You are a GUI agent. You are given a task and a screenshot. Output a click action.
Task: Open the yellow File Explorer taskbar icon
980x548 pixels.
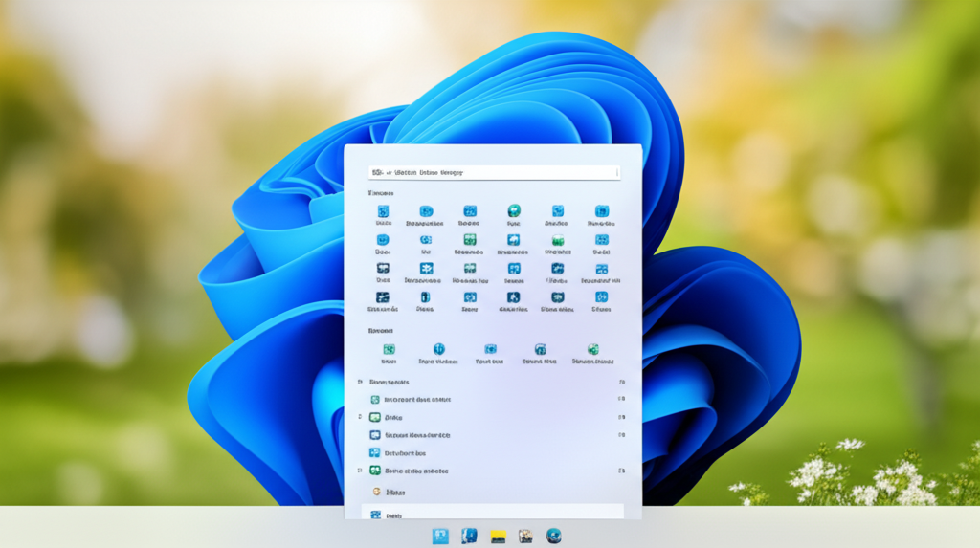498,537
